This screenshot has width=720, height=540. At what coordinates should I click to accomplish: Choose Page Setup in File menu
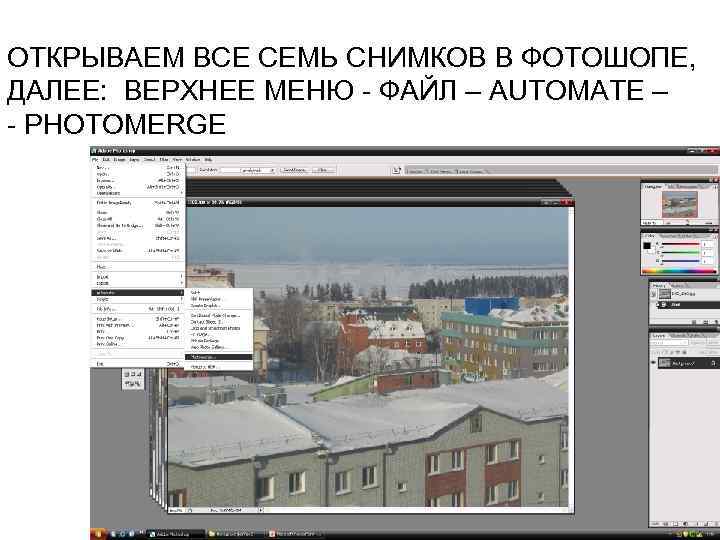tap(138, 319)
